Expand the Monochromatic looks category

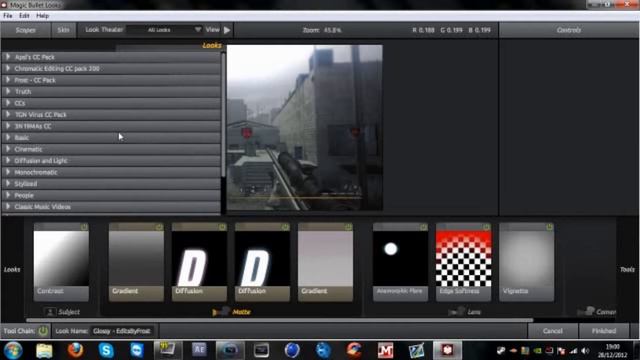[8, 172]
